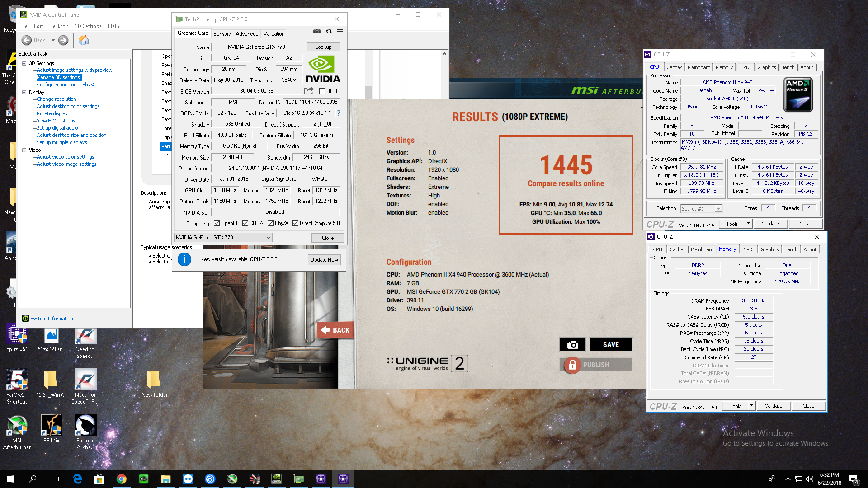868x488 pixels.
Task: Open the System Information link
Action: tap(52, 319)
